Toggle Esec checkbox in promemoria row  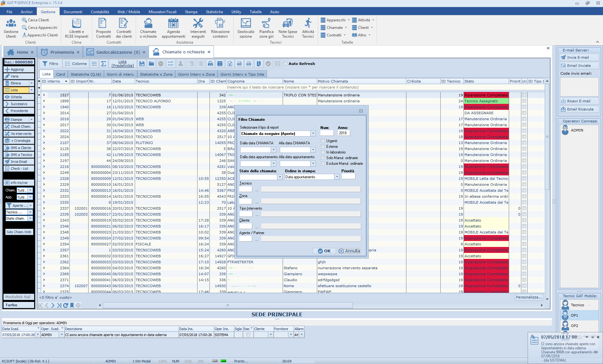[x=248, y=335]
